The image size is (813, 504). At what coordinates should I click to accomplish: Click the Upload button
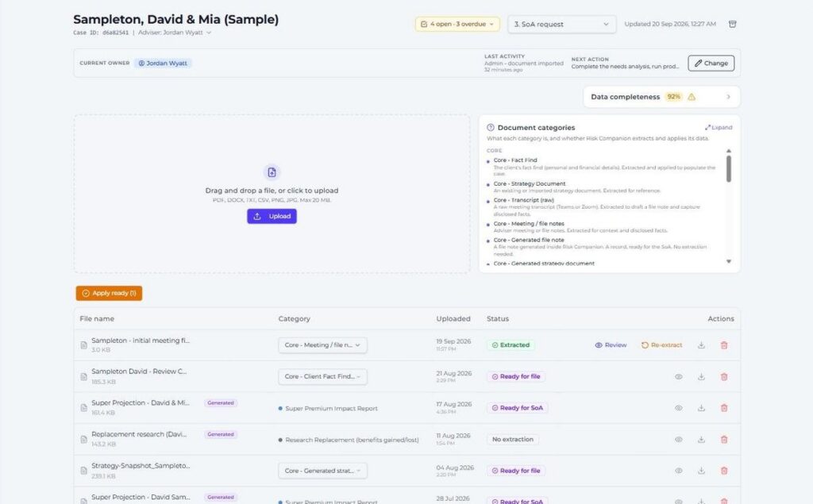pos(272,216)
